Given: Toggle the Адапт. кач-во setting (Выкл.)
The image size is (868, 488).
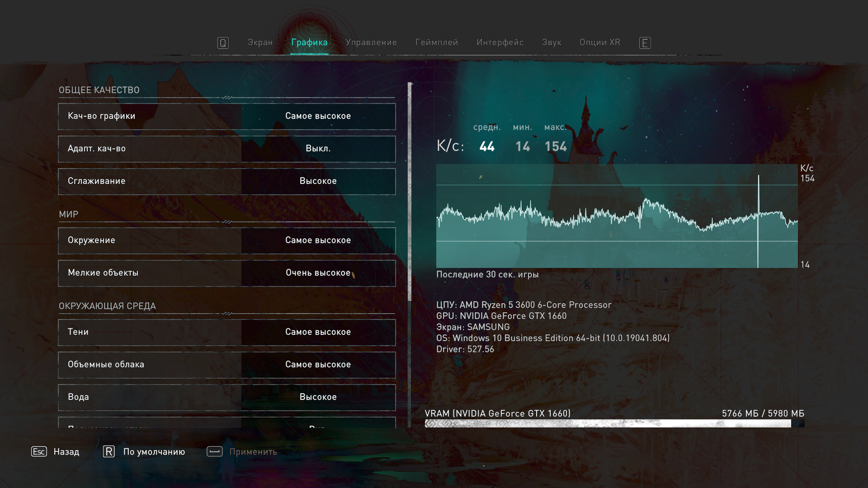Looking at the screenshot, I should pos(318,149).
